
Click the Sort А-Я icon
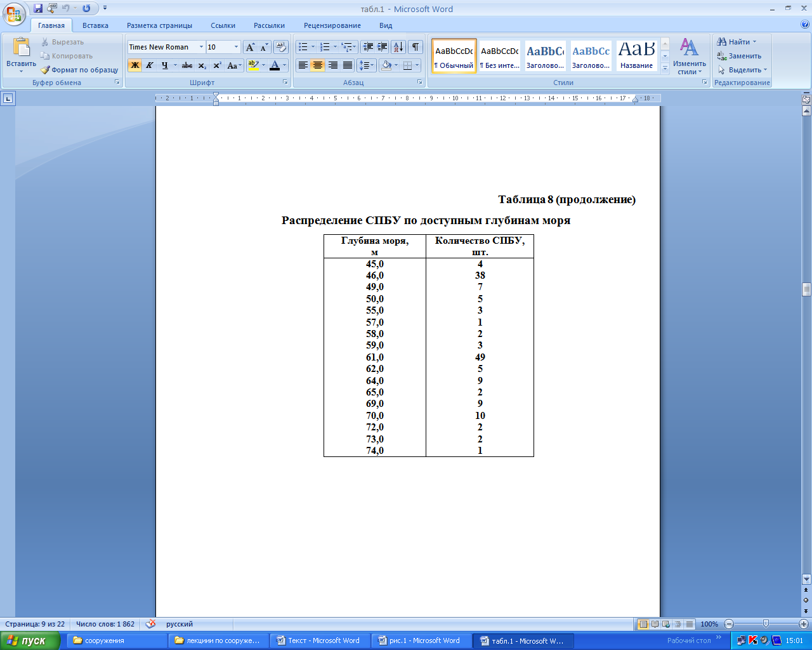(398, 47)
